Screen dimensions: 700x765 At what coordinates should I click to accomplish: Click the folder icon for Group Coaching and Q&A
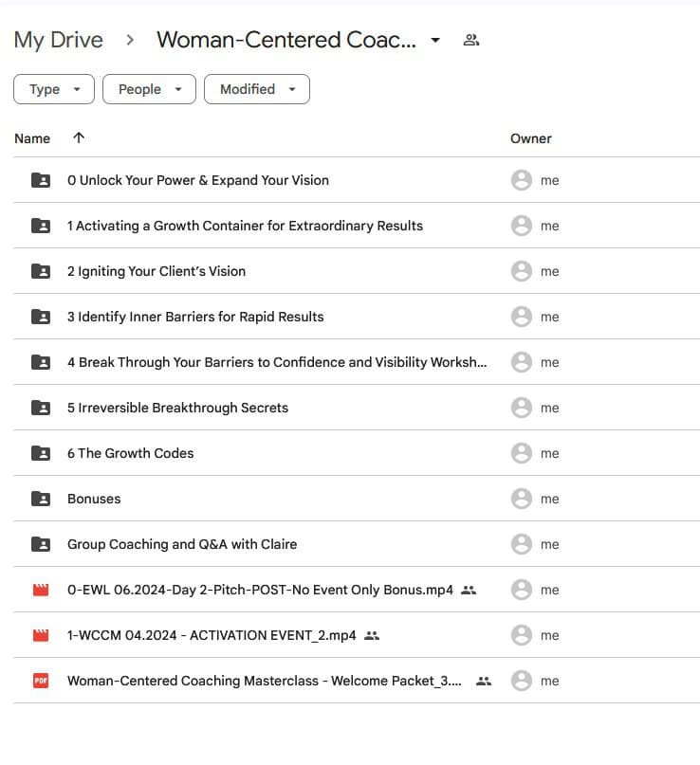[x=40, y=544]
